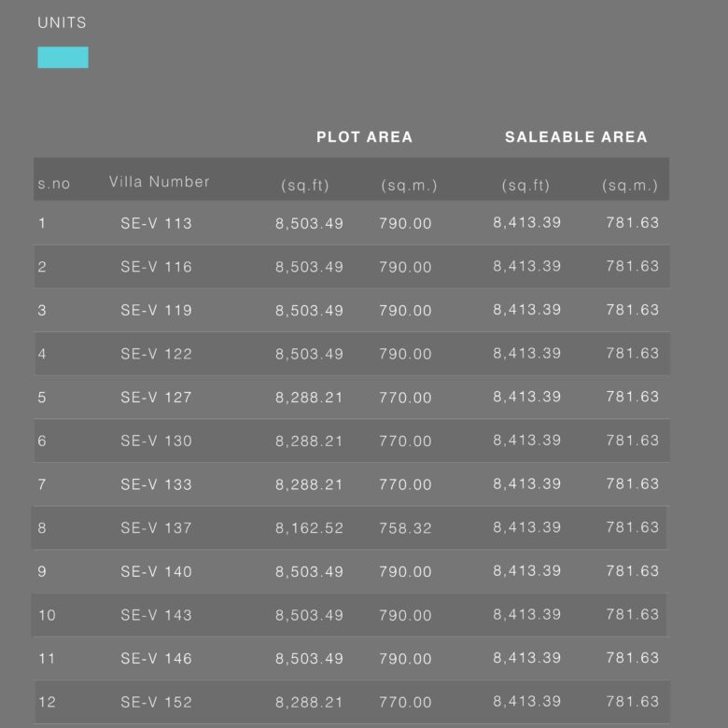Click the Villa Number column header

pos(160,182)
